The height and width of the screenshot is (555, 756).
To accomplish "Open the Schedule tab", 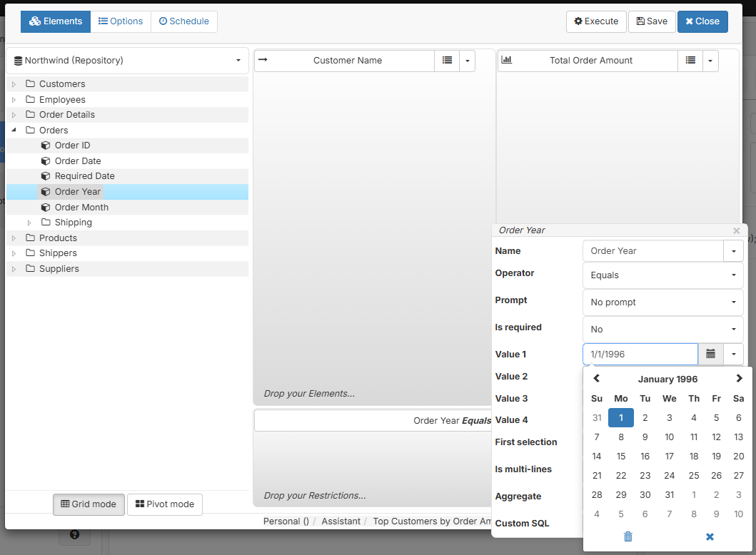I will [184, 21].
